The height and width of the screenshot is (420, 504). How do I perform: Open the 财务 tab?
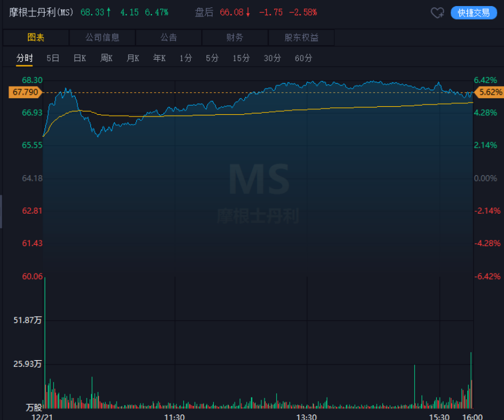(235, 38)
